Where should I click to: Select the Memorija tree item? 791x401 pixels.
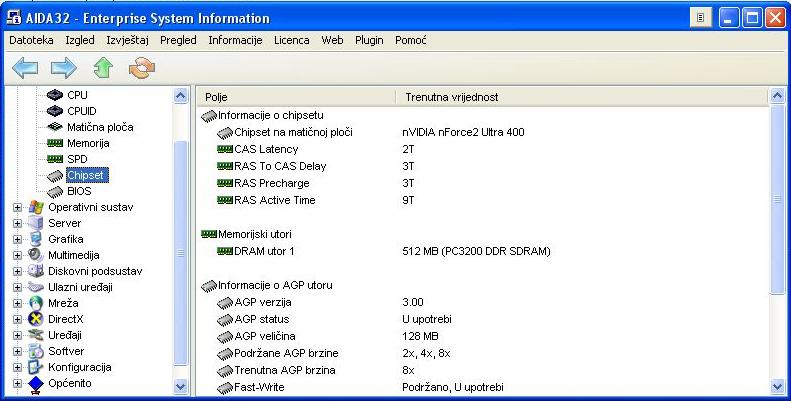(88, 143)
